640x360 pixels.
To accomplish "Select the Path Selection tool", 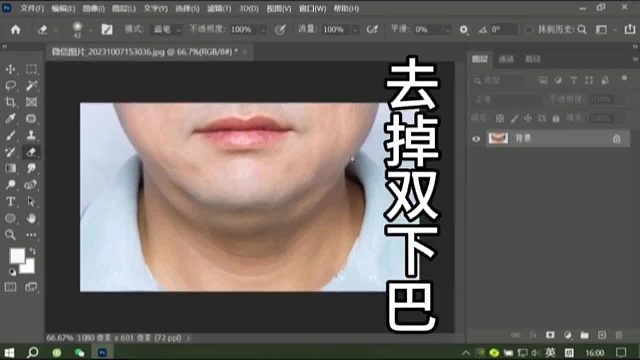I will 31,202.
